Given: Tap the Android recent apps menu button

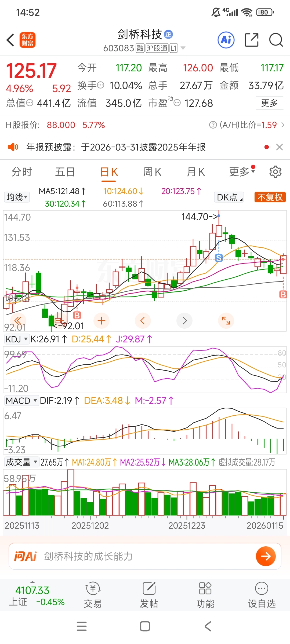Looking at the screenshot, I should click(x=82, y=626).
